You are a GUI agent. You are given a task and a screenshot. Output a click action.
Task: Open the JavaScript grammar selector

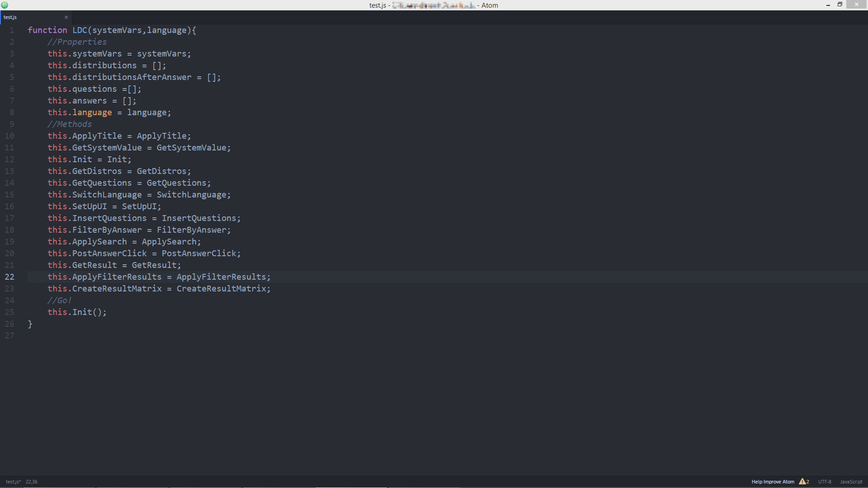(852, 482)
